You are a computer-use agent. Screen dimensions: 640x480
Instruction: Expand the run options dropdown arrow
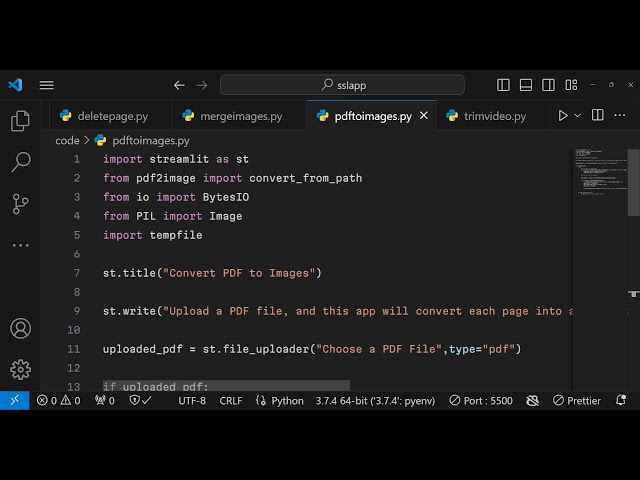[579, 116]
